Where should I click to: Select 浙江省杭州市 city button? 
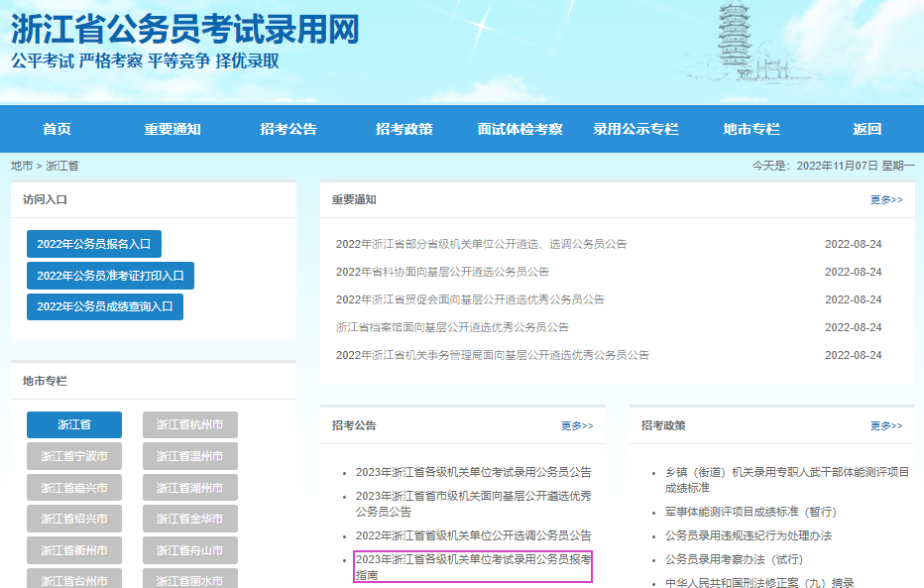pyautogui.click(x=189, y=425)
